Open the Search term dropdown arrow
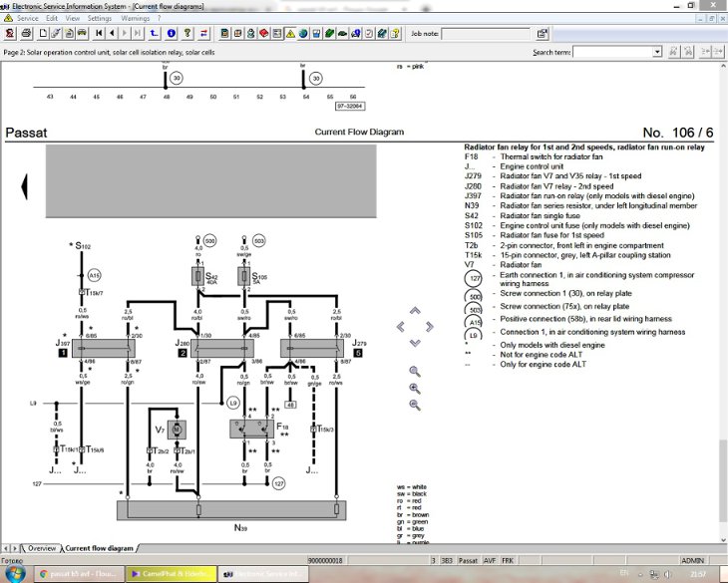 pos(657,52)
